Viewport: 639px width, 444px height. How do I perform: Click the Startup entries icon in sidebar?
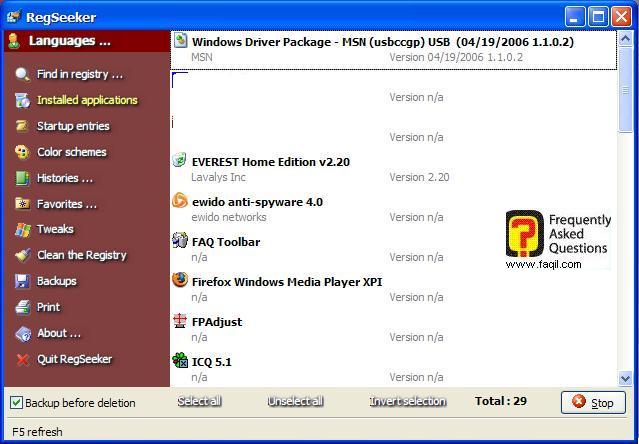[x=22, y=126]
